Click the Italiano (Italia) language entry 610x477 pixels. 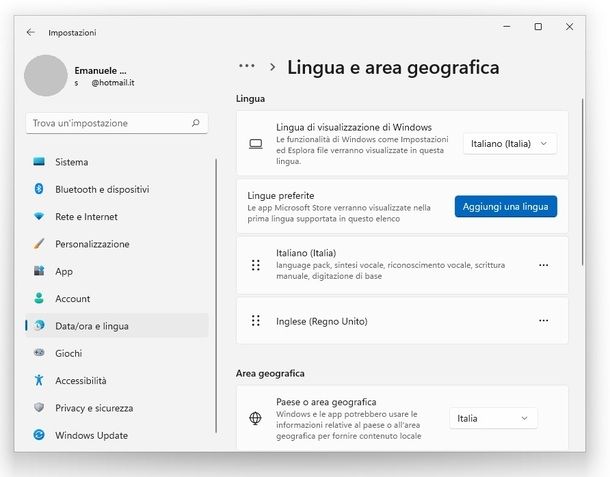402,265
